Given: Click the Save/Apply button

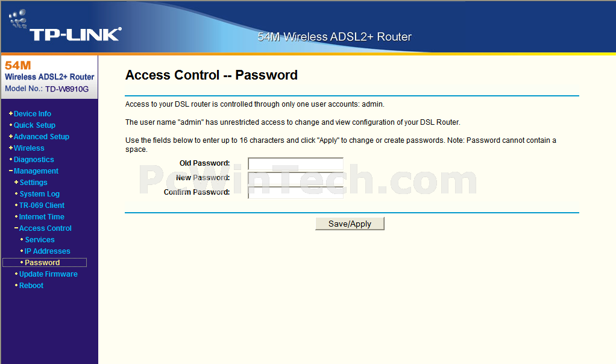Looking at the screenshot, I should (x=350, y=224).
